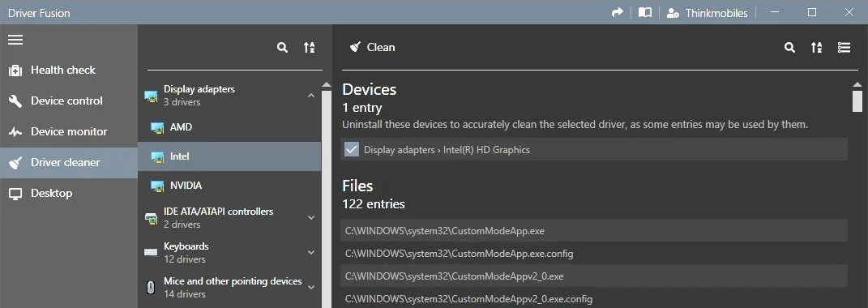Click the Intel driver icon
868x308 pixels.
coord(158,157)
